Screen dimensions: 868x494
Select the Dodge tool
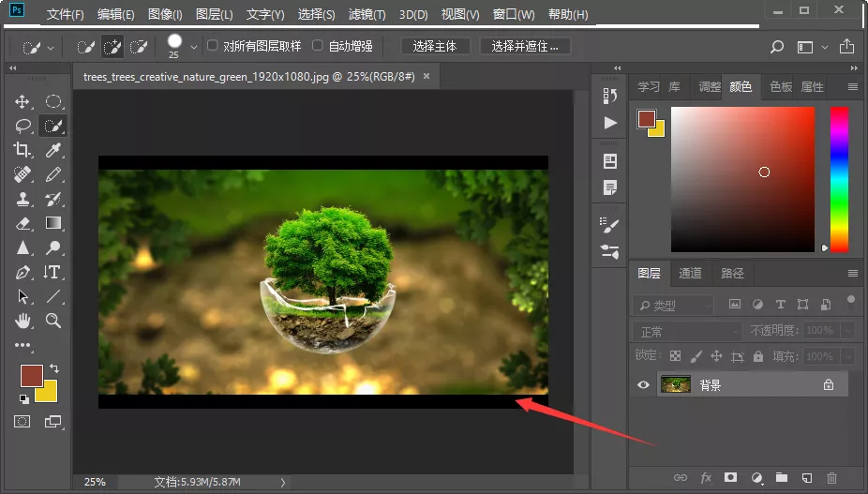click(x=53, y=247)
